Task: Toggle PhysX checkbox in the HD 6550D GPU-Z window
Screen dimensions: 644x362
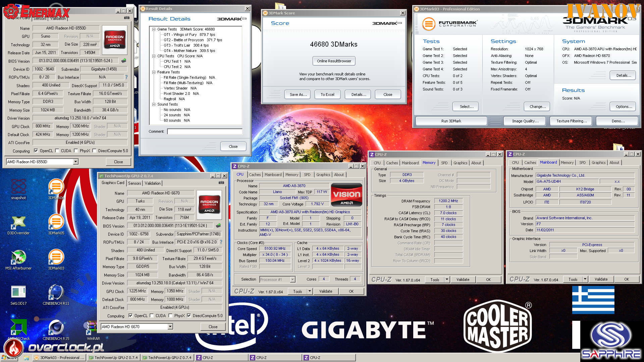Action: click(76, 151)
